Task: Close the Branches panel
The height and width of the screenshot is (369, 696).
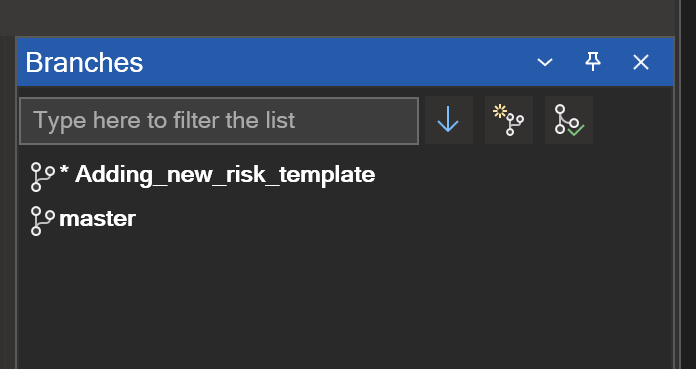Action: (641, 62)
